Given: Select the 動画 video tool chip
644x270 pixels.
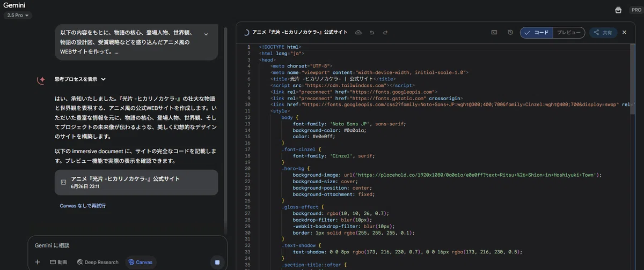Looking at the screenshot, I should (x=58, y=262).
